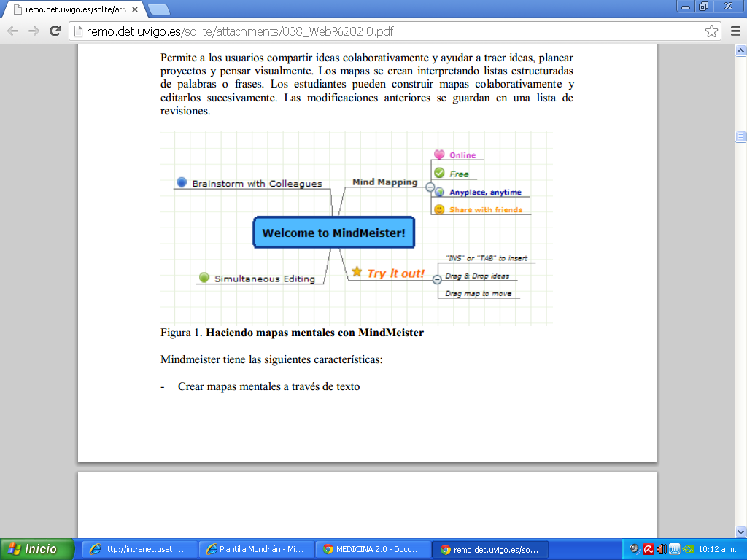Click the scrollbar up arrow
Viewport: 747px width, 560px height.
coord(740,50)
